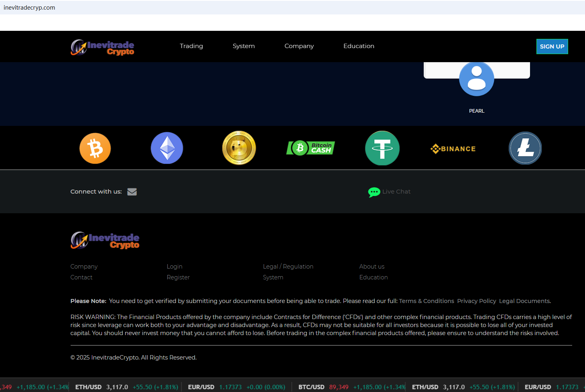Viewport: 585px width, 392px height.
Task: Click the 'Connect with us:' label
Action: (96, 192)
